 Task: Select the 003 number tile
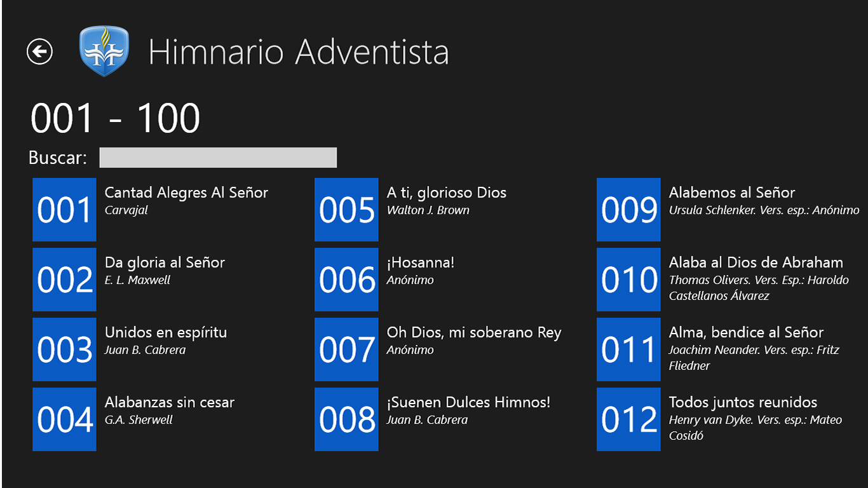(64, 349)
